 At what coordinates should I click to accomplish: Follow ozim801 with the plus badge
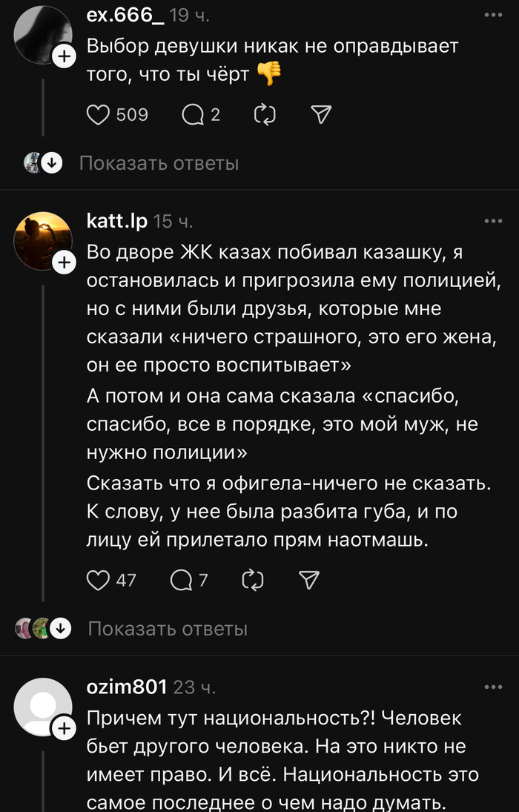click(x=65, y=728)
